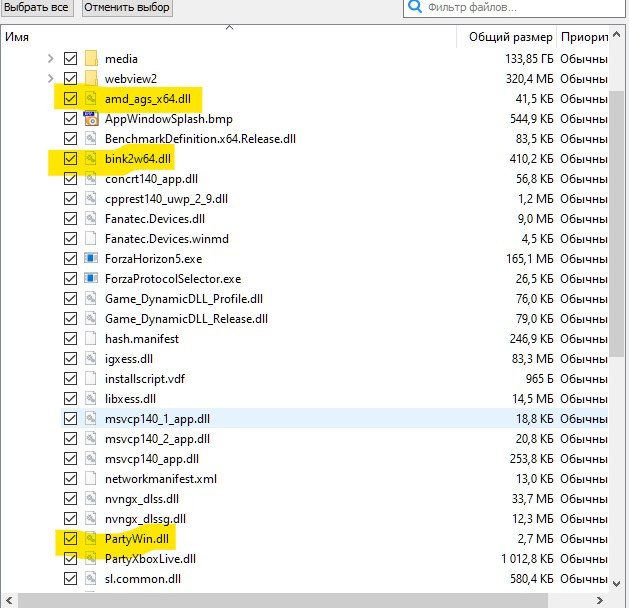Click the ForzaProtocolSelector.exe file icon
The image size is (629, 608).
click(91, 279)
